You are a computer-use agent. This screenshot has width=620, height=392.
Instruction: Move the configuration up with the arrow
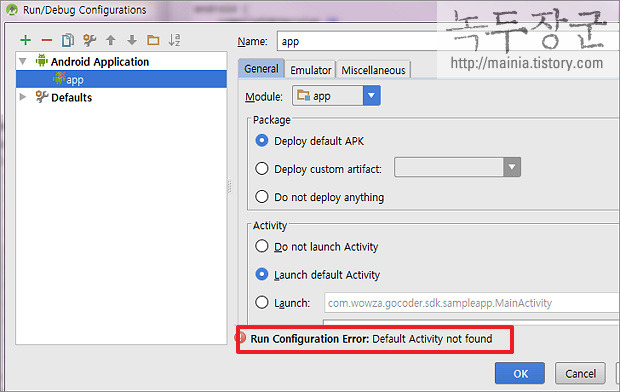[x=111, y=40]
